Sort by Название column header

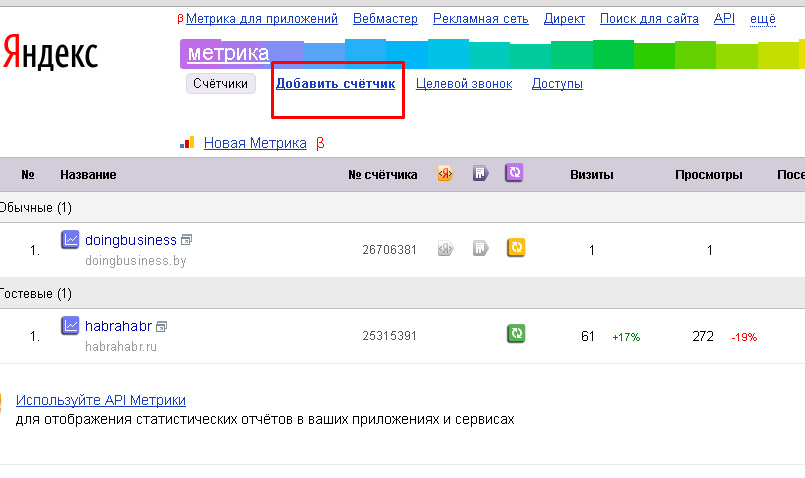[88, 175]
